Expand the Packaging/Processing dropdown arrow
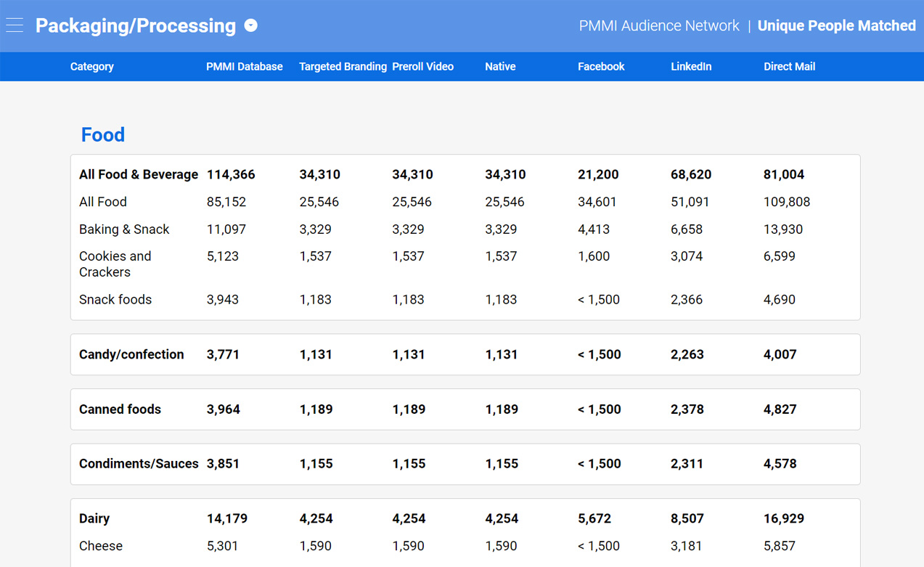Screen dimensions: 924x567 click(251, 25)
